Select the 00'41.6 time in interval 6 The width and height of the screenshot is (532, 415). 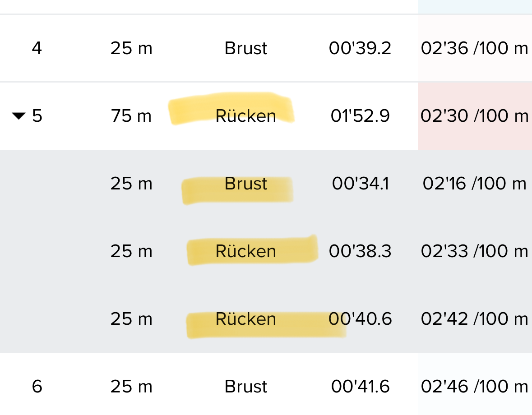(x=360, y=387)
